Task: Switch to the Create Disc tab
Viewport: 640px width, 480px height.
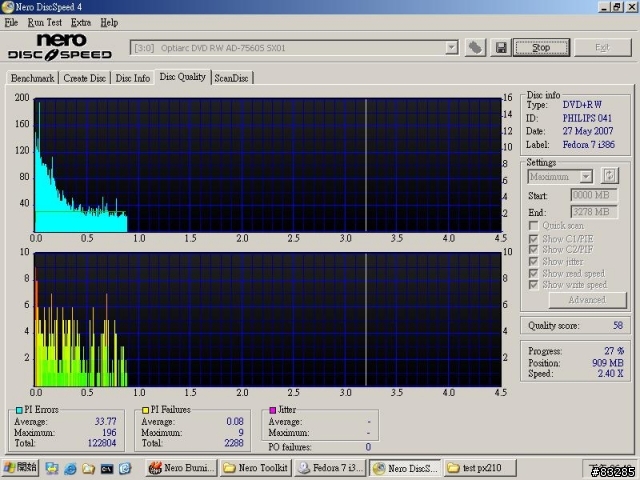Action: [84, 78]
